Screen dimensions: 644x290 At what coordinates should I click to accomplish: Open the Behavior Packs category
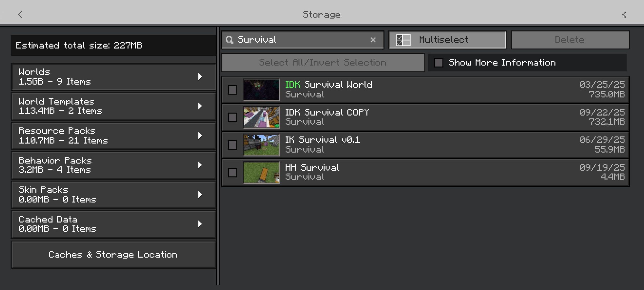coord(113,165)
